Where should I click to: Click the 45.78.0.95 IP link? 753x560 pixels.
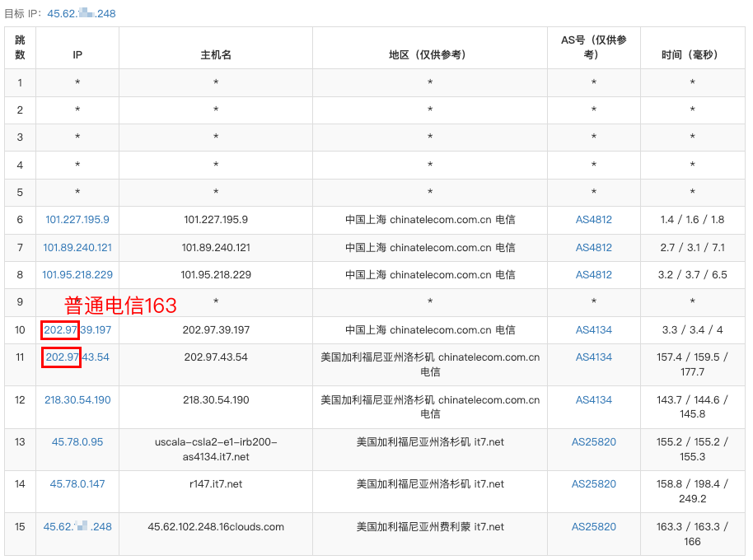point(77,442)
